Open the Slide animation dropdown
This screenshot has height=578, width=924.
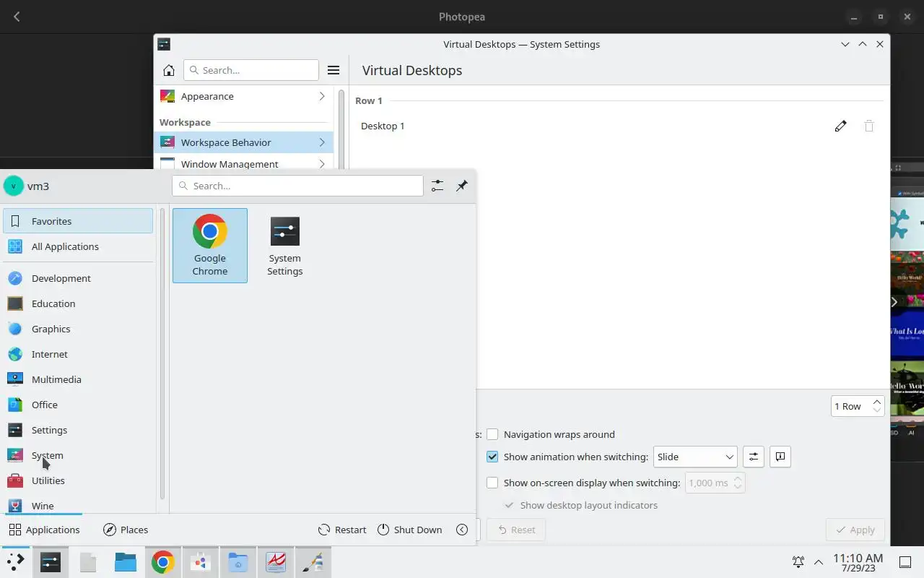click(695, 457)
